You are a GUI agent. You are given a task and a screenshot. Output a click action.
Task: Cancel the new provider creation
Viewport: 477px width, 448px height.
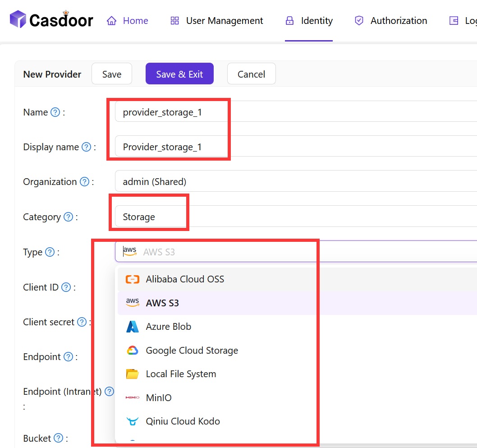pos(251,74)
